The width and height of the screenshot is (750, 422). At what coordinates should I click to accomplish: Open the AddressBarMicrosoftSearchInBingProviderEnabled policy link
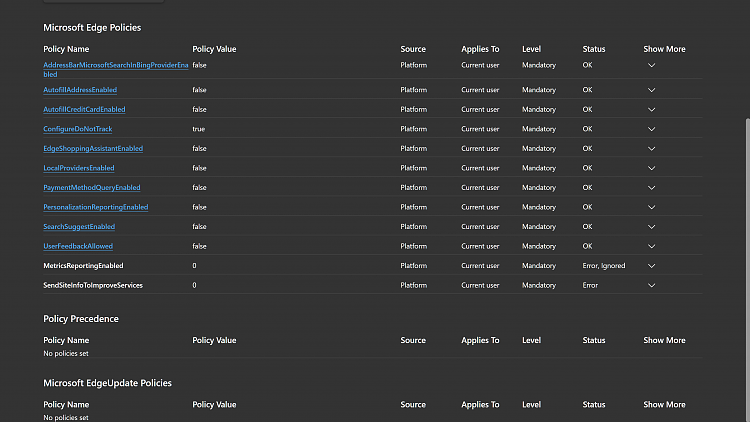click(115, 65)
